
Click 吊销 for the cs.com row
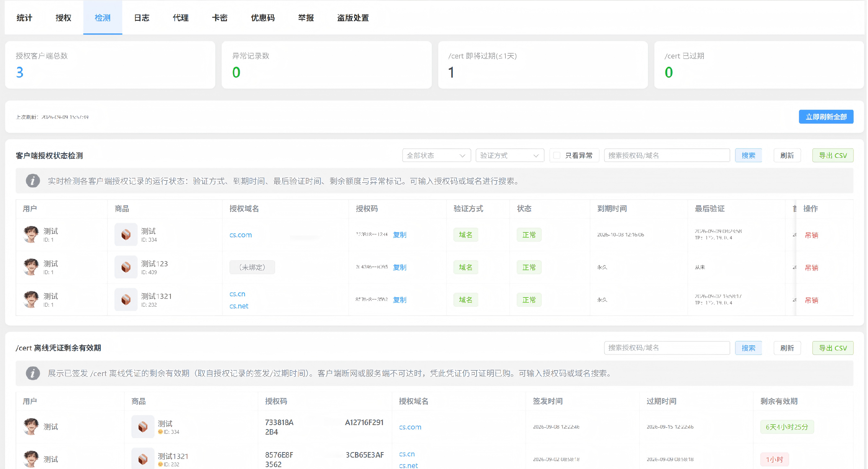[811, 235]
